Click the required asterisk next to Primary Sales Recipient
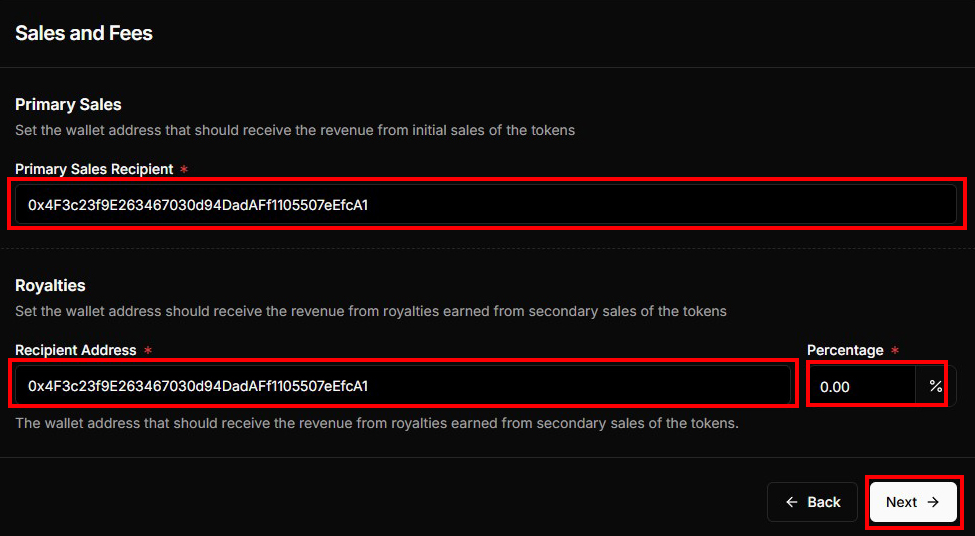Image resolution: width=975 pixels, height=536 pixels. [x=184, y=169]
